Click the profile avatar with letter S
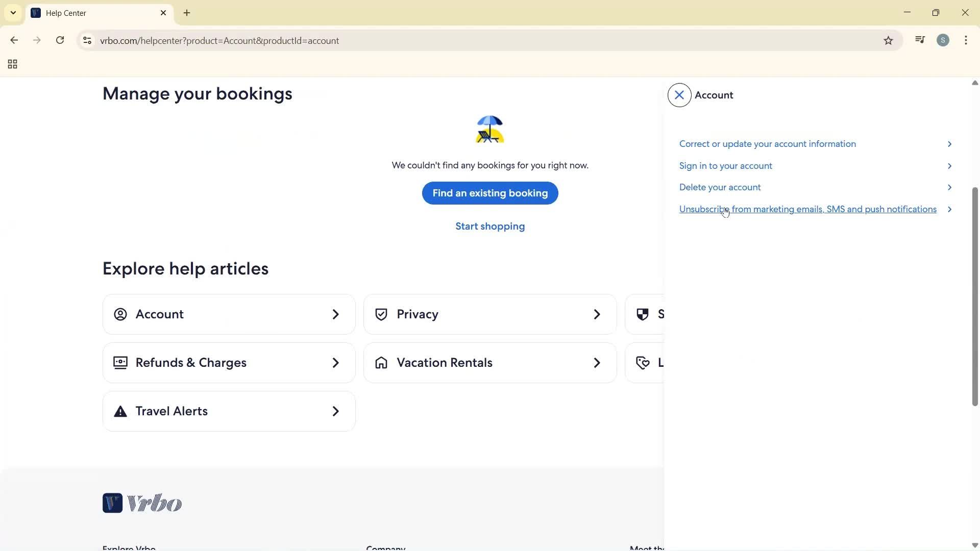Image resolution: width=980 pixels, height=551 pixels. (x=944, y=40)
